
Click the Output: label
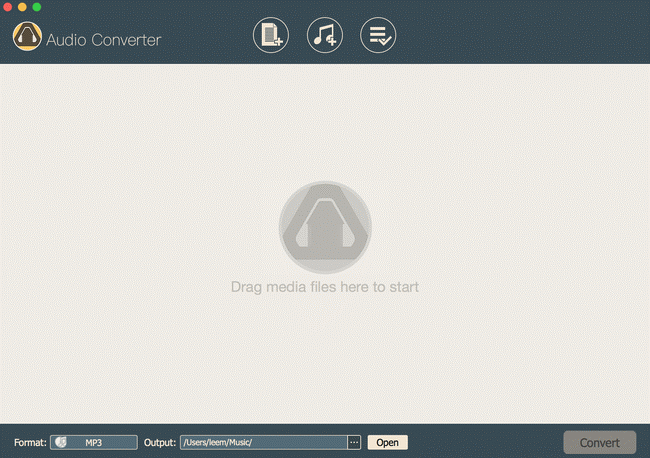click(160, 442)
